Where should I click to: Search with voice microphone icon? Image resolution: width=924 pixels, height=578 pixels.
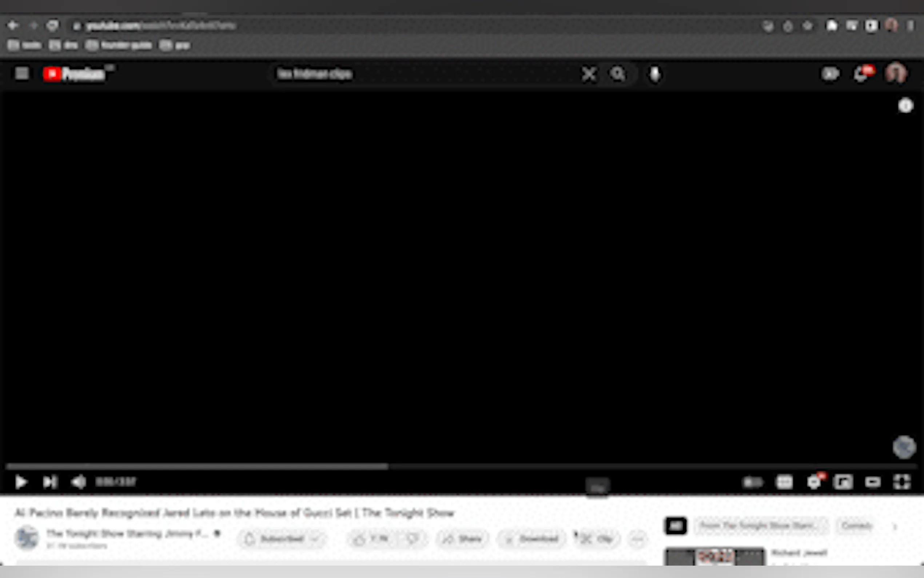655,74
